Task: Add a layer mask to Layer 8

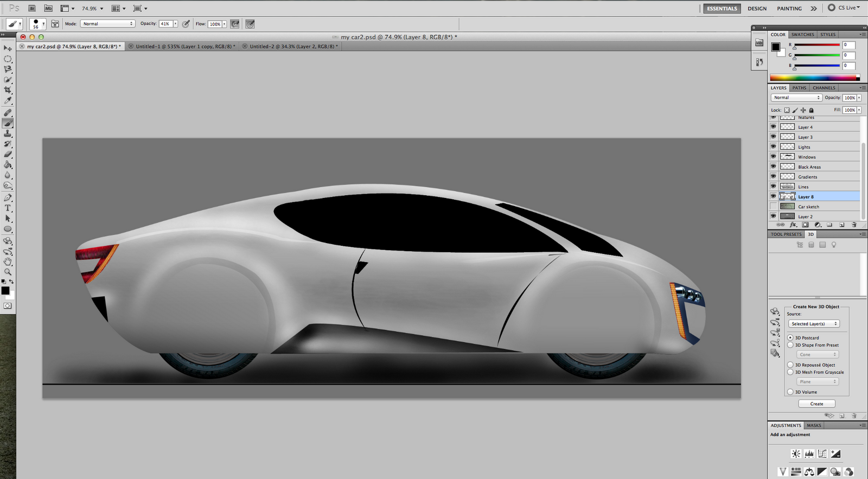Action: pos(806,225)
